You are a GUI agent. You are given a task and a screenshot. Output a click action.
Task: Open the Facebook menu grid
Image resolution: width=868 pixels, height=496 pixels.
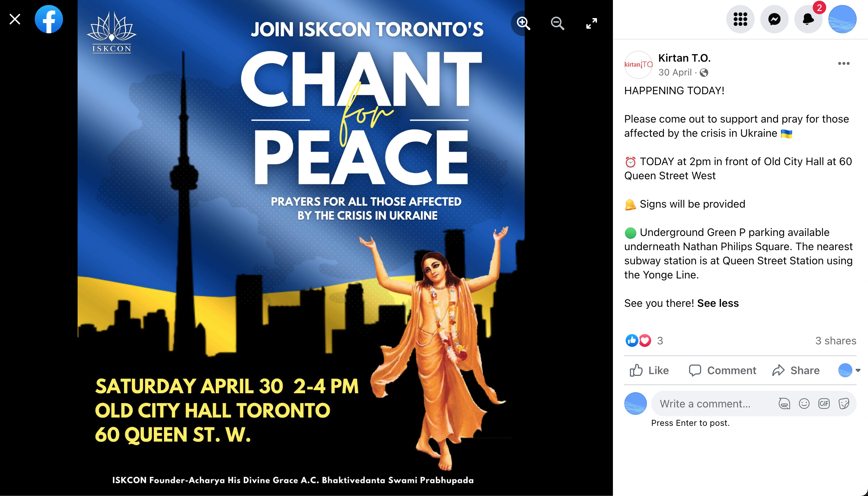click(x=740, y=19)
